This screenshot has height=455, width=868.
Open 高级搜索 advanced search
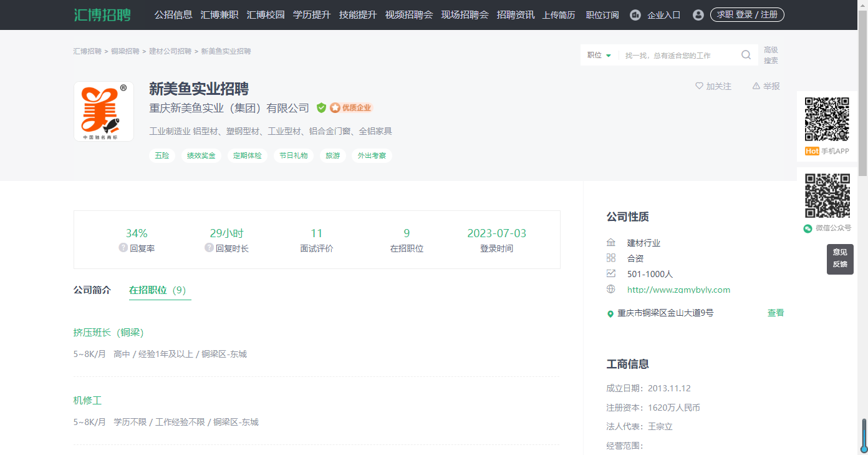(771, 55)
